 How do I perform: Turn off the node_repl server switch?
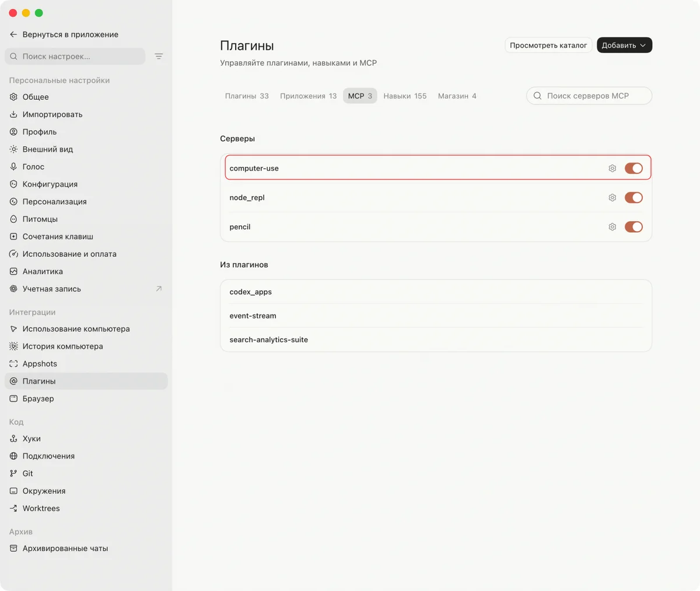click(633, 198)
